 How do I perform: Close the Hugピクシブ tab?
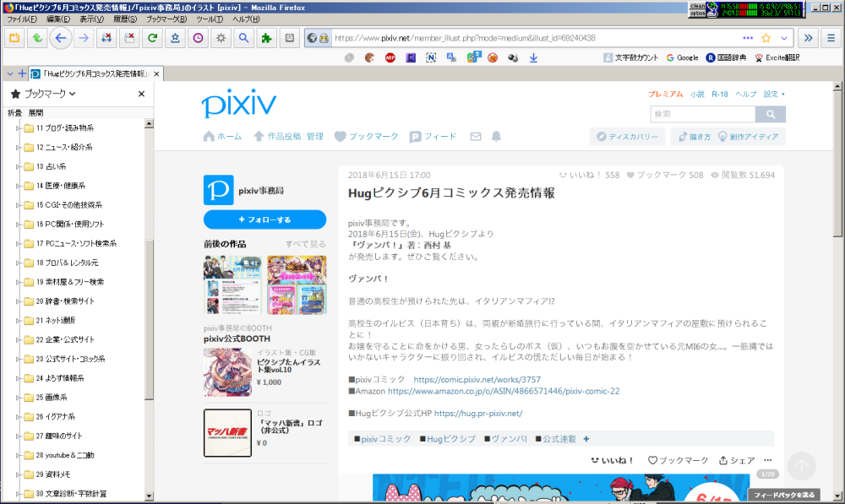click(x=156, y=73)
